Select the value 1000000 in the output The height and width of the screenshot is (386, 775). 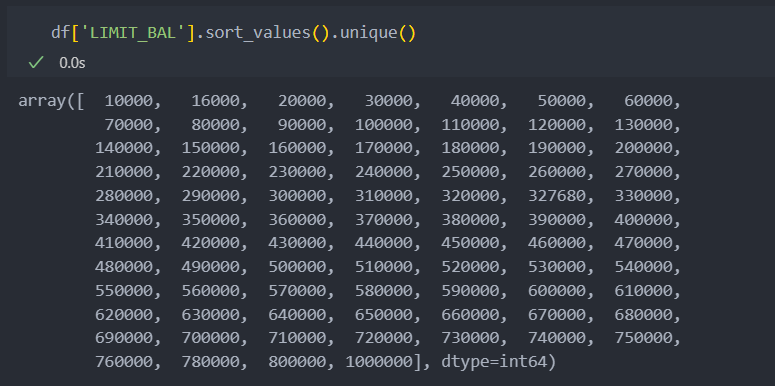coord(379,362)
